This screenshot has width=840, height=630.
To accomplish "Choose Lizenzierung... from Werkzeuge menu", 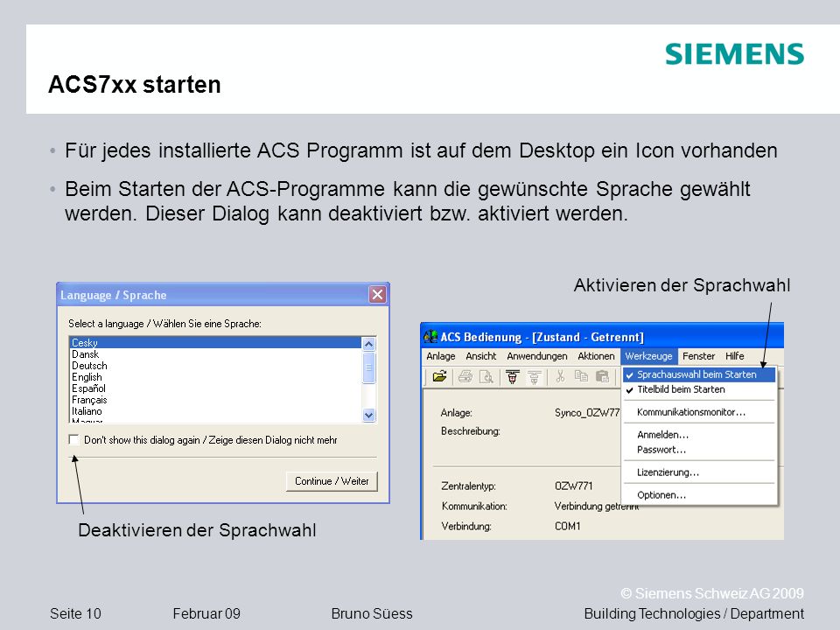I will (x=699, y=472).
